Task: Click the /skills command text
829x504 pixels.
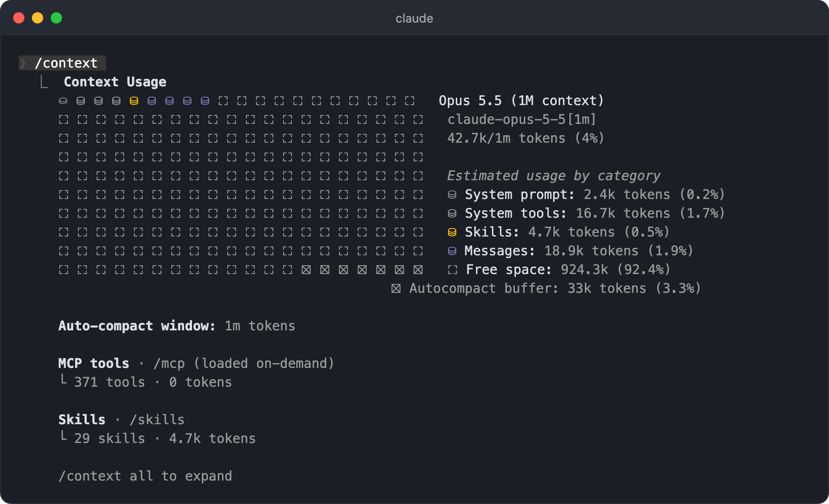Action: (x=157, y=420)
